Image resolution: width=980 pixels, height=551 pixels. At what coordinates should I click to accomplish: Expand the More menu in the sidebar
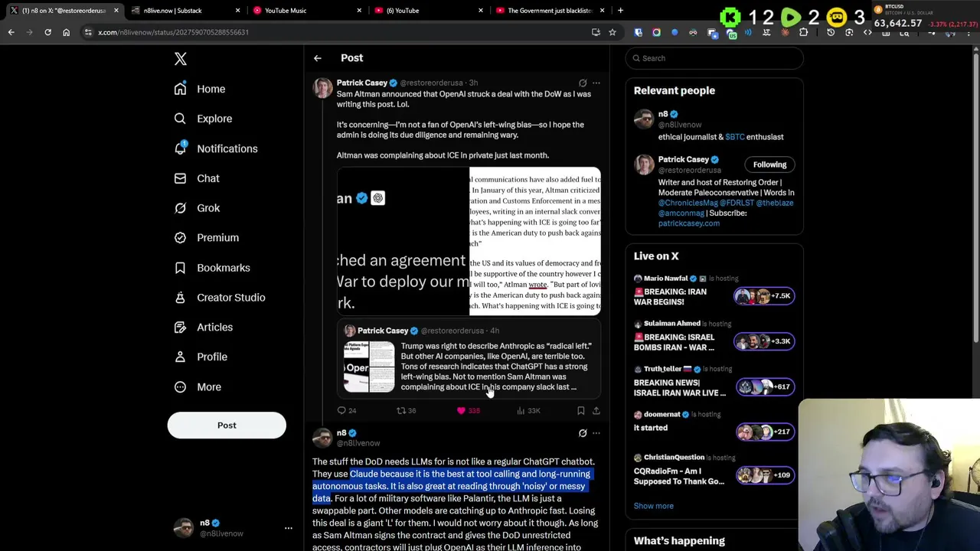198,386
